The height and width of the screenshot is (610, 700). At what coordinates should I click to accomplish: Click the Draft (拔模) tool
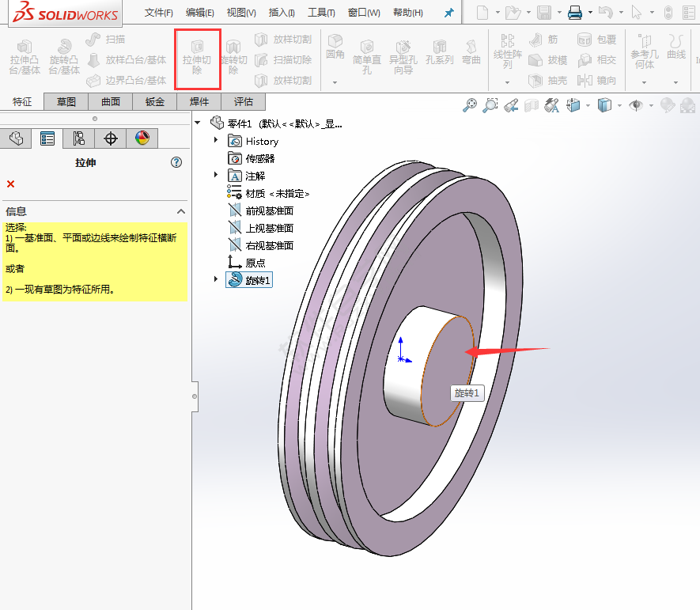coord(548,60)
